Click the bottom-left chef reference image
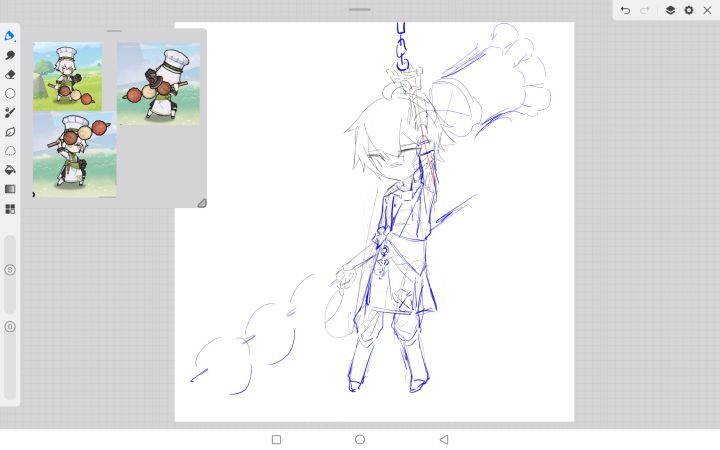 [x=74, y=155]
